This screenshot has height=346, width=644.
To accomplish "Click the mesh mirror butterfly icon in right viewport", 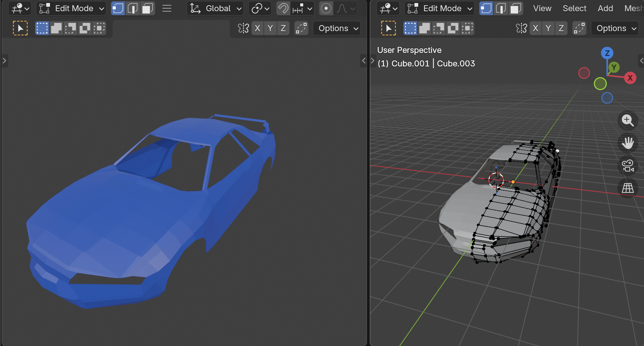I will point(522,28).
